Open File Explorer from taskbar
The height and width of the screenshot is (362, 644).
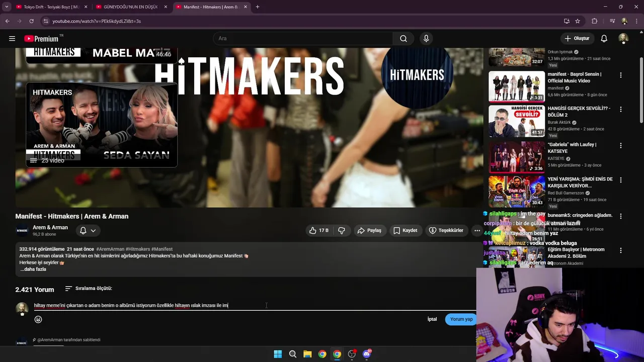pyautogui.click(x=307, y=354)
